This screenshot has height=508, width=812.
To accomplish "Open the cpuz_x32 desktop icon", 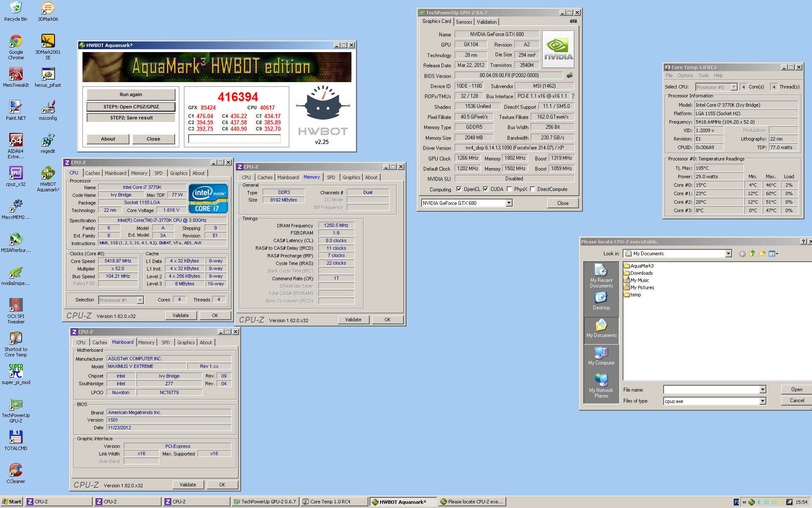I will (x=16, y=177).
